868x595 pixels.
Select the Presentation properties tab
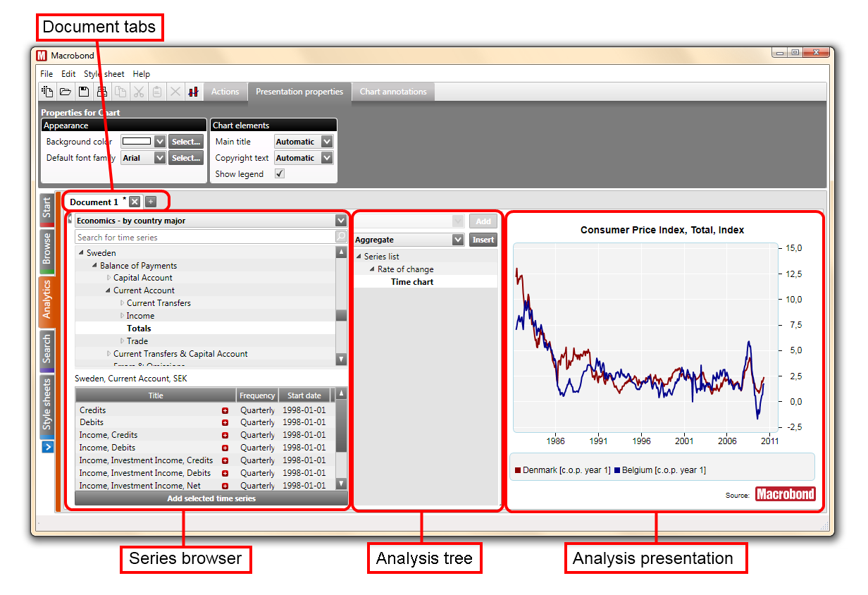coord(299,92)
